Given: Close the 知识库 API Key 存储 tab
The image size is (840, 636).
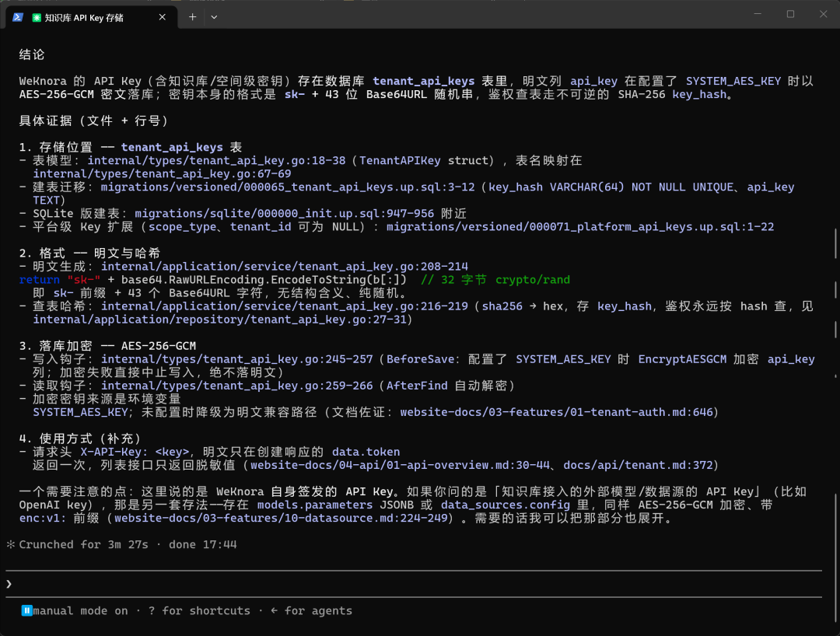Looking at the screenshot, I should pyautogui.click(x=163, y=17).
